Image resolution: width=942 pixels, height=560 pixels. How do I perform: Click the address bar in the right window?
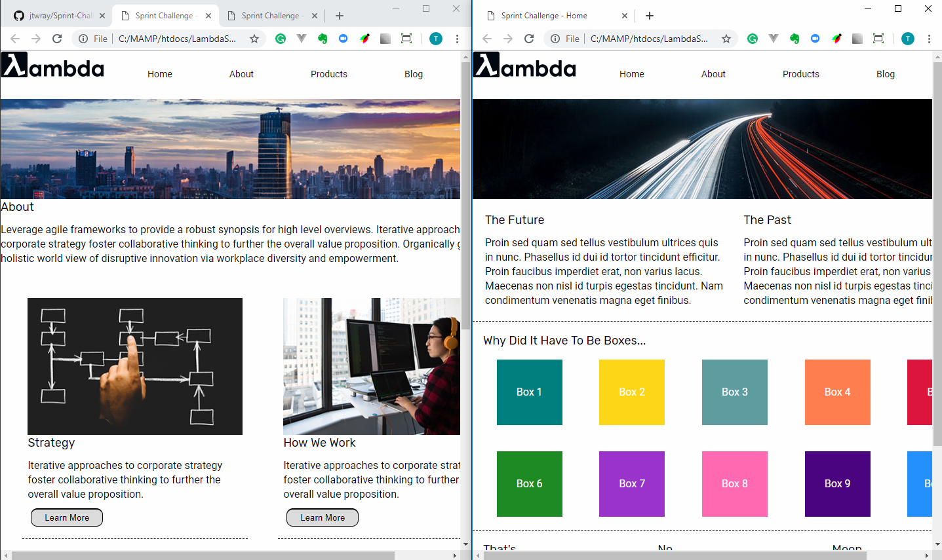[x=648, y=39]
